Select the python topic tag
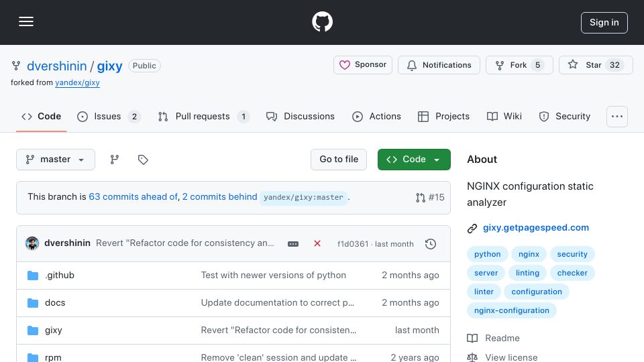This screenshot has height=362, width=644. pyautogui.click(x=487, y=254)
